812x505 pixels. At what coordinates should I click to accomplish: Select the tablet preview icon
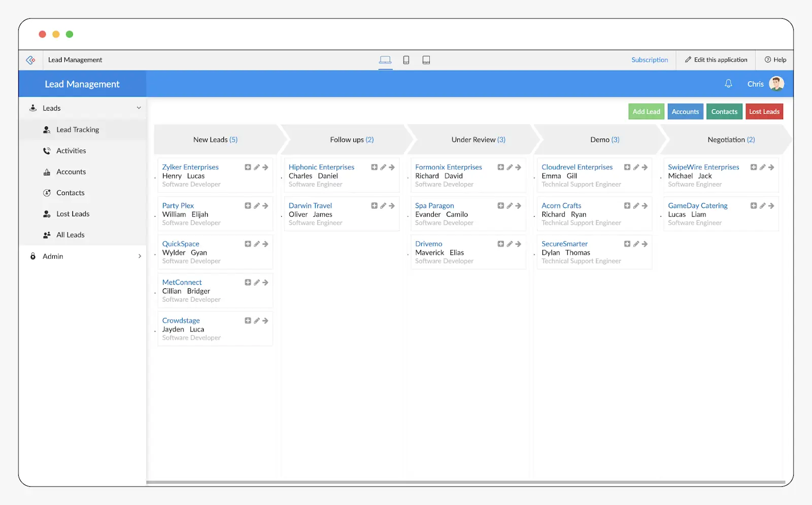point(426,60)
